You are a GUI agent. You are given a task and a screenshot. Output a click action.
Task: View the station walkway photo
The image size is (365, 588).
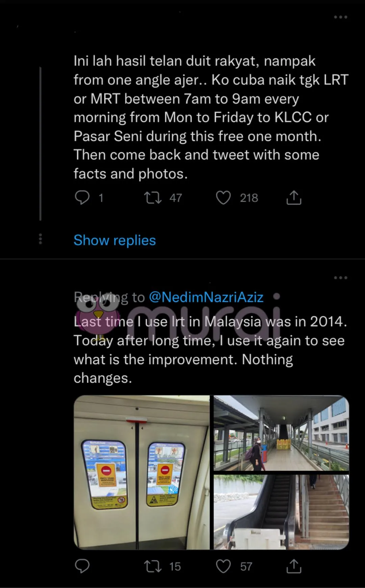pos(281,433)
